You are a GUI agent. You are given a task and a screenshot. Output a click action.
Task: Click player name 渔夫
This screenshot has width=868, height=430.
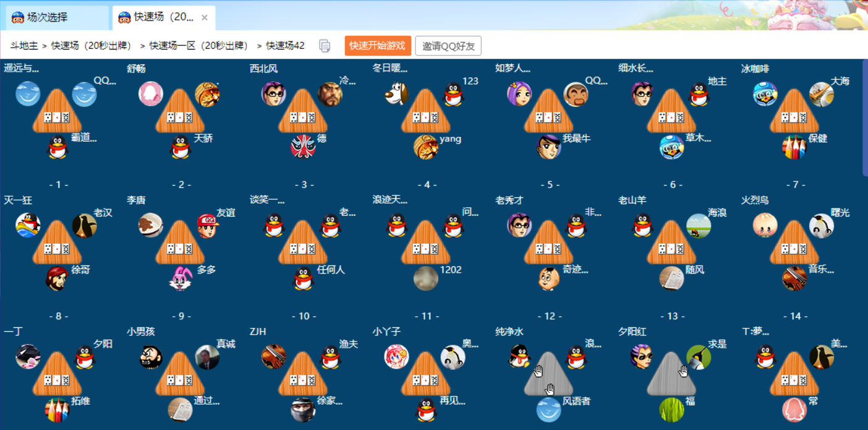(349, 344)
